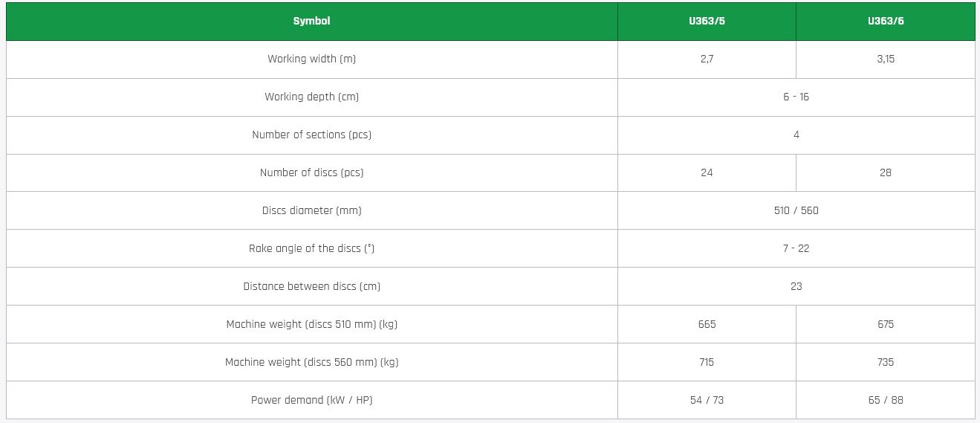Select the 54 / 73 power demand cell
980x423 pixels.
click(x=707, y=400)
